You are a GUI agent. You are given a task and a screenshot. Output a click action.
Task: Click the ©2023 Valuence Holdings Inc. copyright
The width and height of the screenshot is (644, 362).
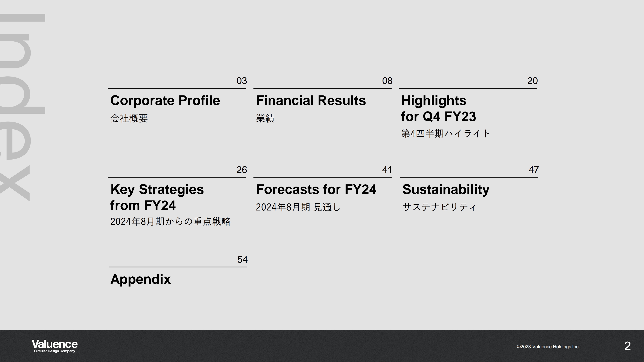[x=548, y=347]
